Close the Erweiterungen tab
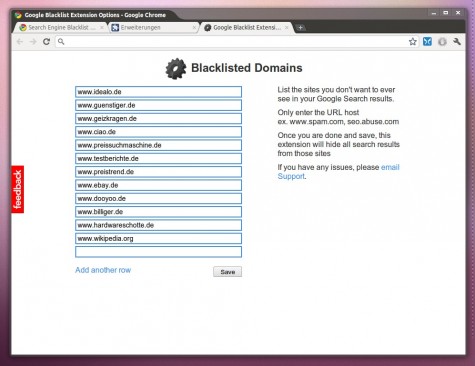 click(x=194, y=28)
